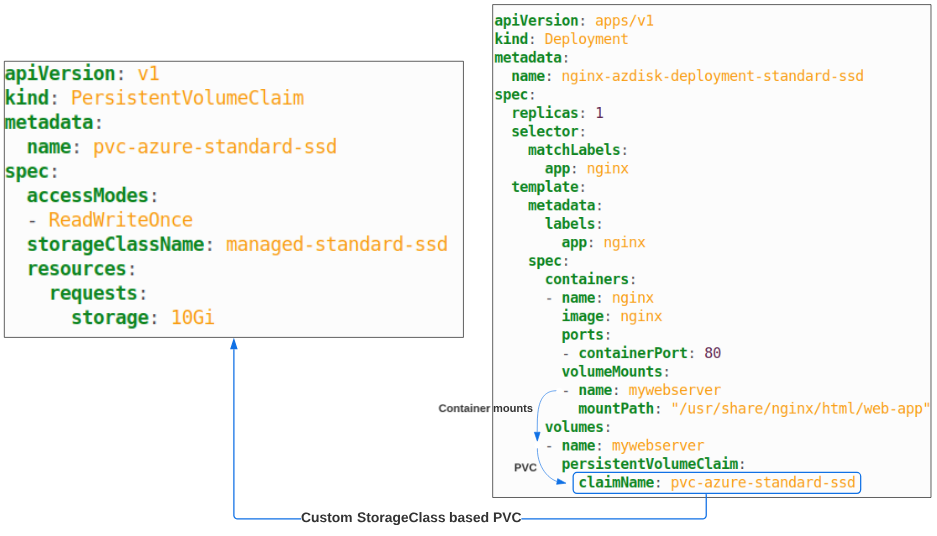Select the highlighted claimName box
This screenshot has height=536, width=937.
[716, 483]
